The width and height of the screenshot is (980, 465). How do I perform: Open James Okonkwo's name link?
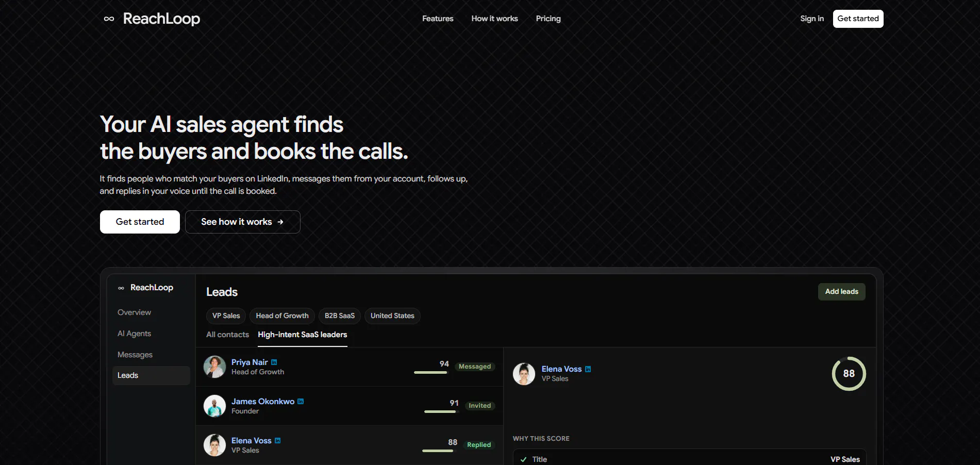coord(263,402)
